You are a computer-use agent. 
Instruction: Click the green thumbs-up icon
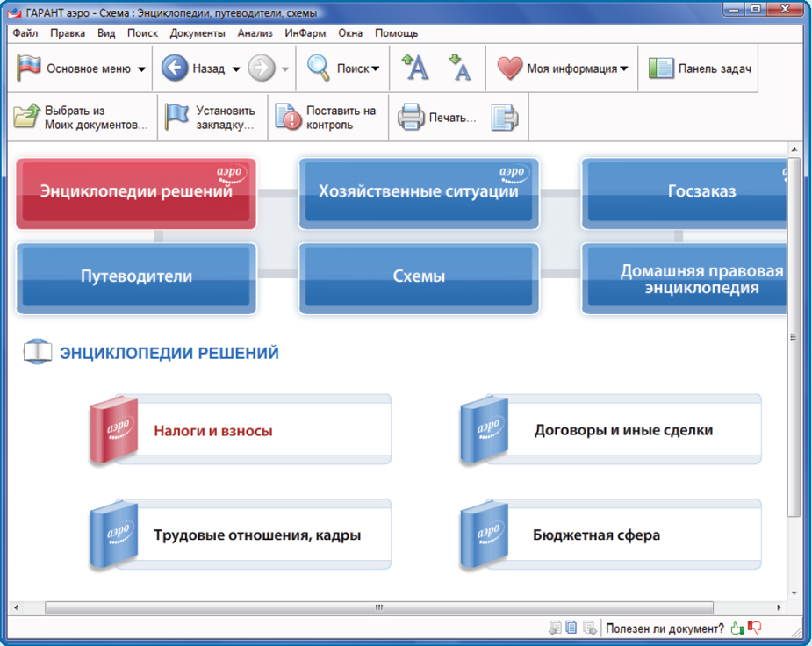click(x=737, y=628)
